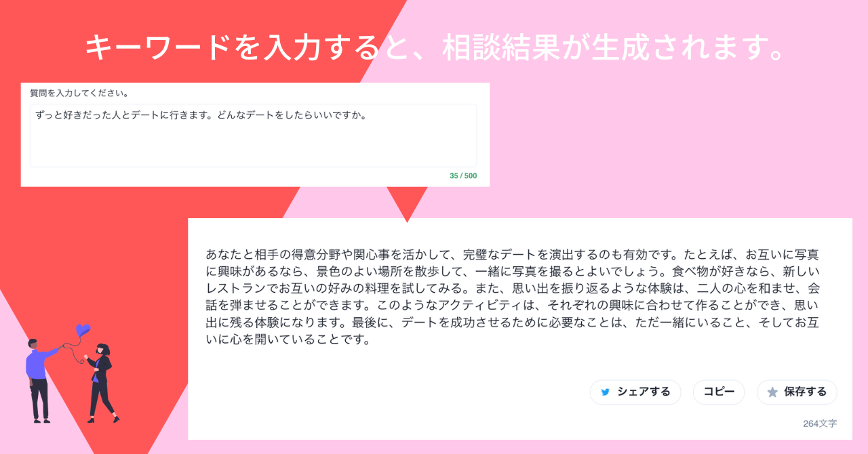Click the purple heart balloon illustration
This screenshot has width=868, height=454.
[83, 330]
